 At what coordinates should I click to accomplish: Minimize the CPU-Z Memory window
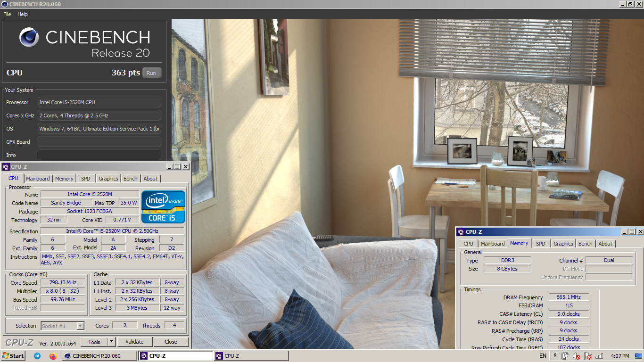625,232
